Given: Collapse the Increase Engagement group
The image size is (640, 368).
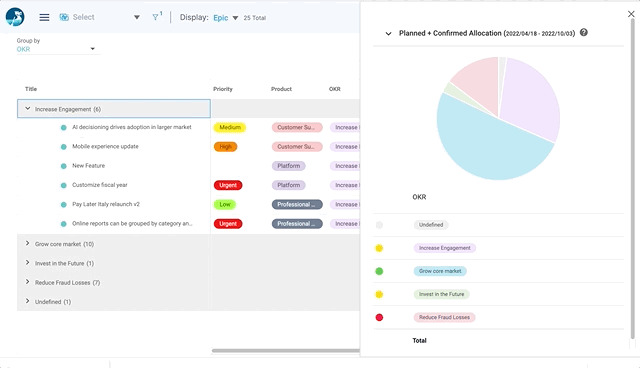Looking at the screenshot, I should coord(28,109).
